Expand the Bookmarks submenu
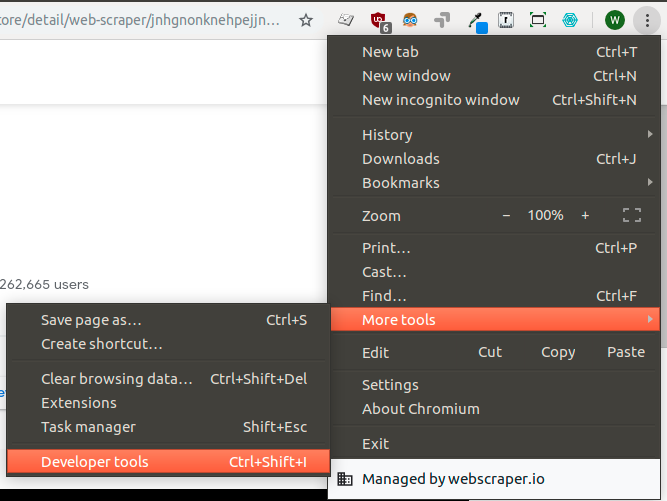This screenshot has width=667, height=501. click(x=496, y=183)
